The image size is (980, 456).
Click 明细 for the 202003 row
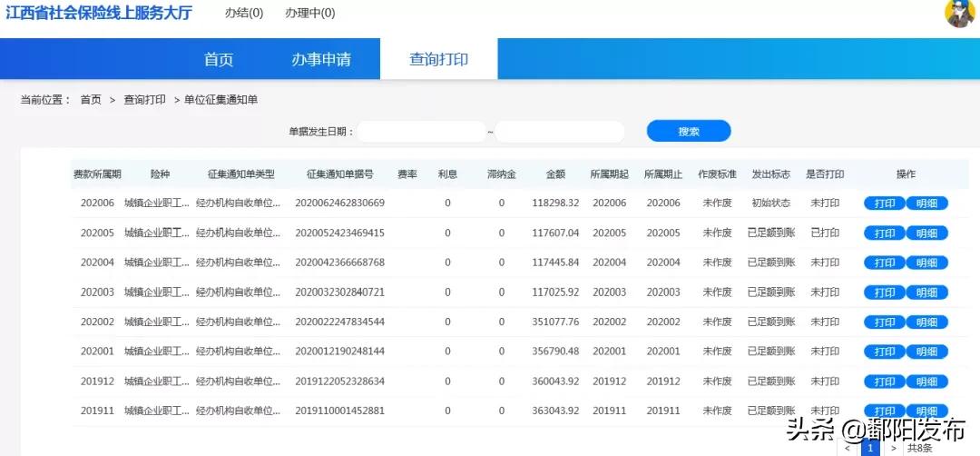pyautogui.click(x=926, y=292)
